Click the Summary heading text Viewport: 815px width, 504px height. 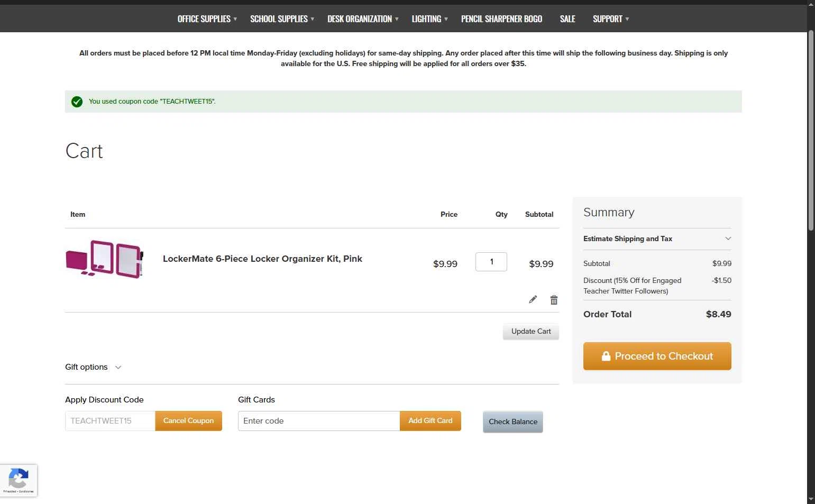(609, 213)
